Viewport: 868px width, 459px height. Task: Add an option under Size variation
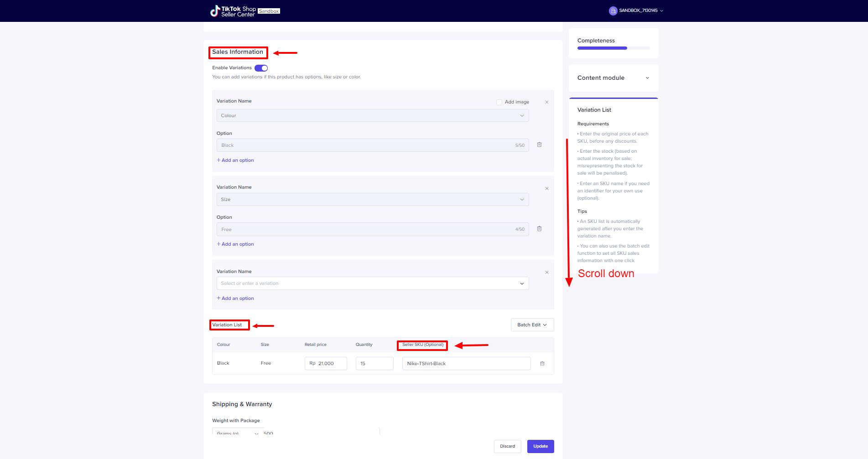coord(235,244)
